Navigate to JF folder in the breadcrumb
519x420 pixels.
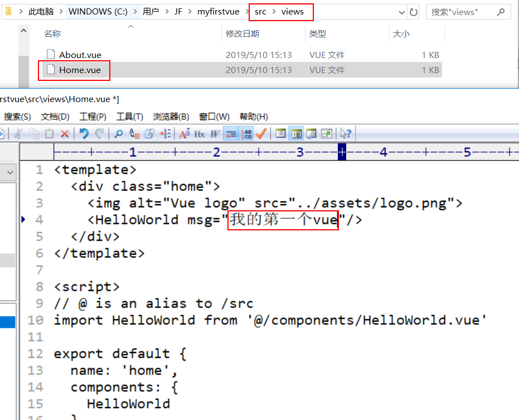(x=178, y=12)
